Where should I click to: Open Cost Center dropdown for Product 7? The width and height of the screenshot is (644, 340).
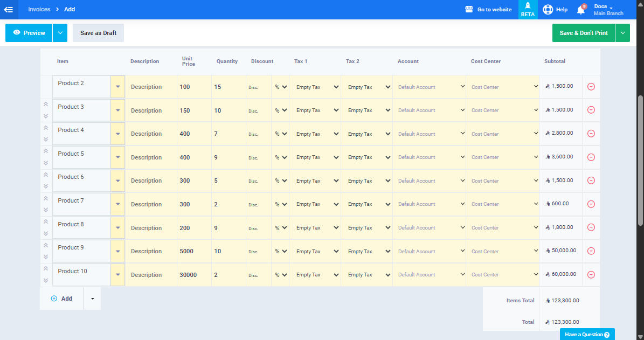coord(502,204)
